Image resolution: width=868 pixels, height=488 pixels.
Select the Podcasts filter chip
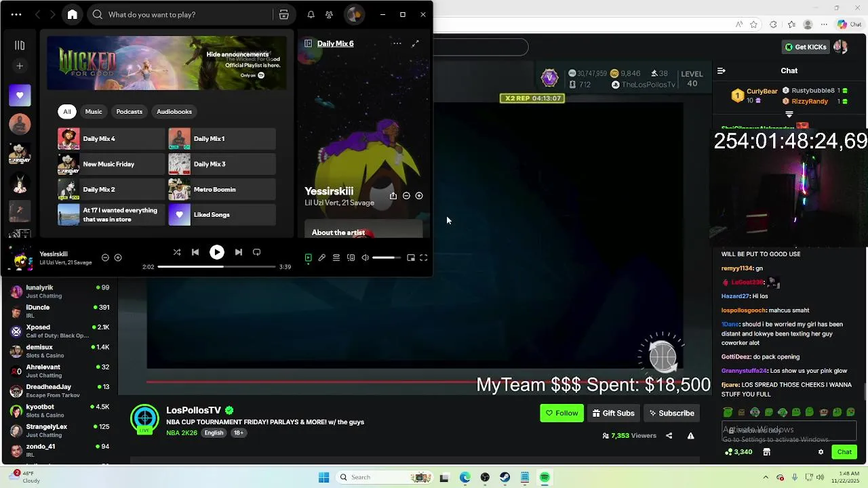point(129,112)
